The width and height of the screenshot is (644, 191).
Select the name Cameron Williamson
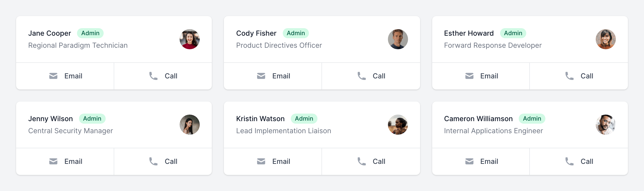tap(478, 119)
